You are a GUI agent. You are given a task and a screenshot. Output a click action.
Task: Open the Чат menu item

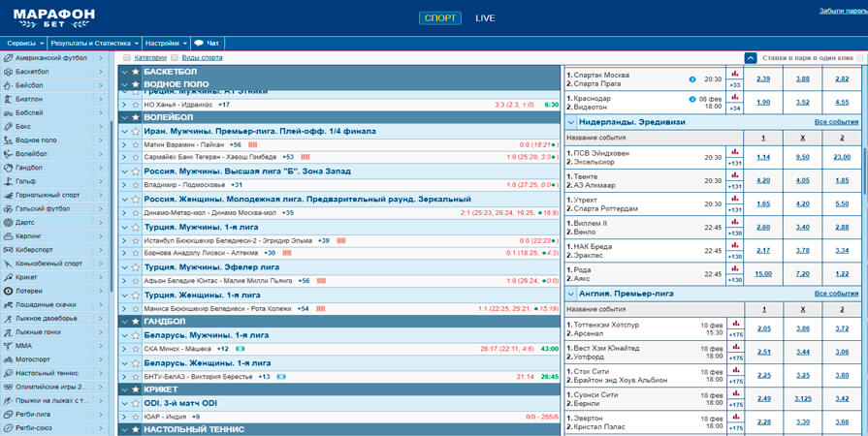pyautogui.click(x=208, y=44)
